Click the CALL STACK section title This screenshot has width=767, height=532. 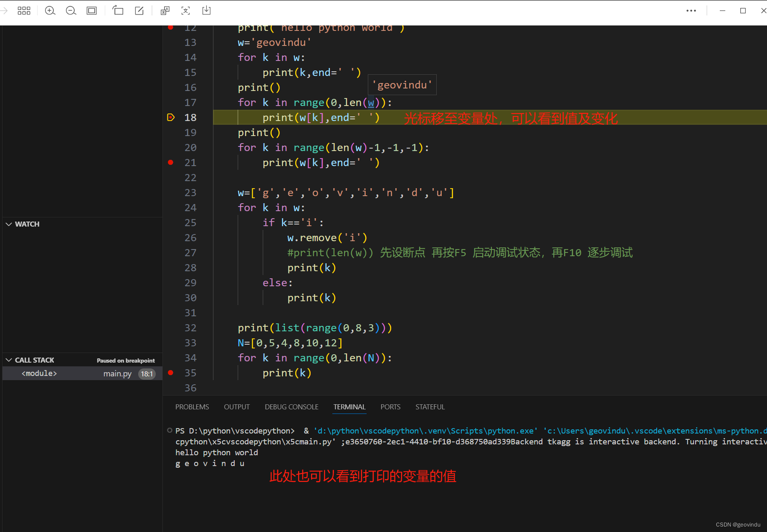pos(35,360)
